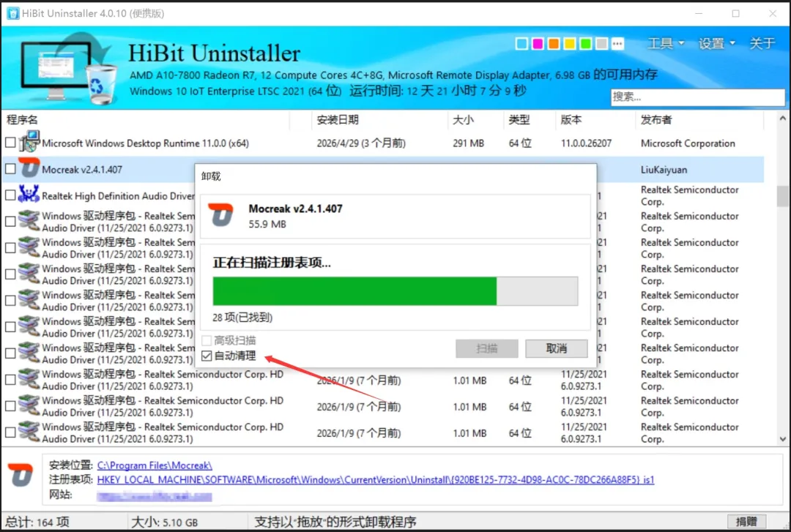The image size is (791, 532).
Task: Sort by the 程序名 column header
Action: pos(22,120)
